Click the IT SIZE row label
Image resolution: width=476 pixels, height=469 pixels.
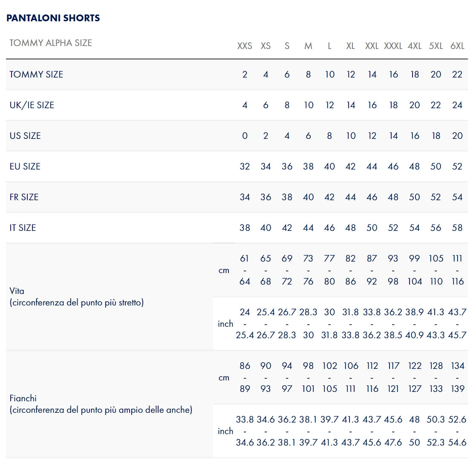[23, 228]
